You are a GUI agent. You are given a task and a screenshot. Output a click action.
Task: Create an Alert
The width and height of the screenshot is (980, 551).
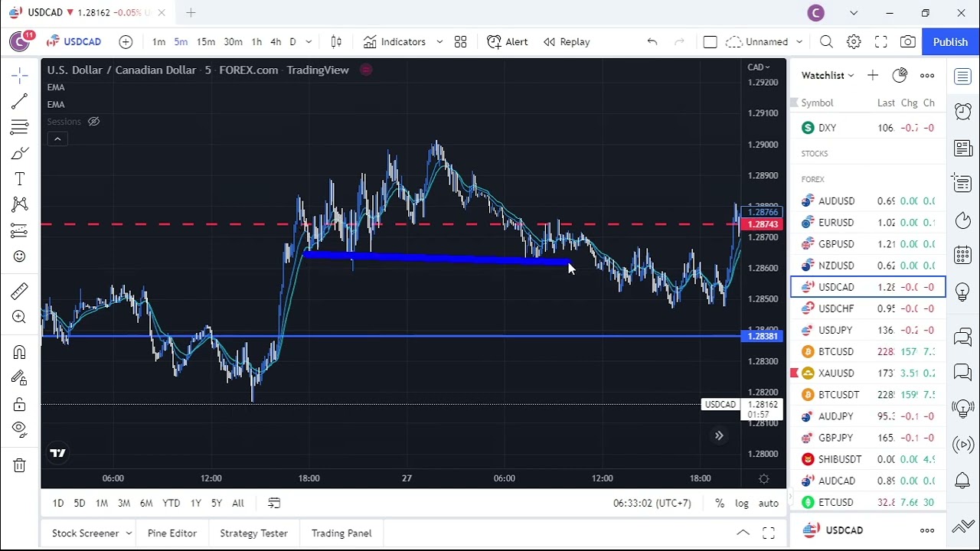coord(507,42)
